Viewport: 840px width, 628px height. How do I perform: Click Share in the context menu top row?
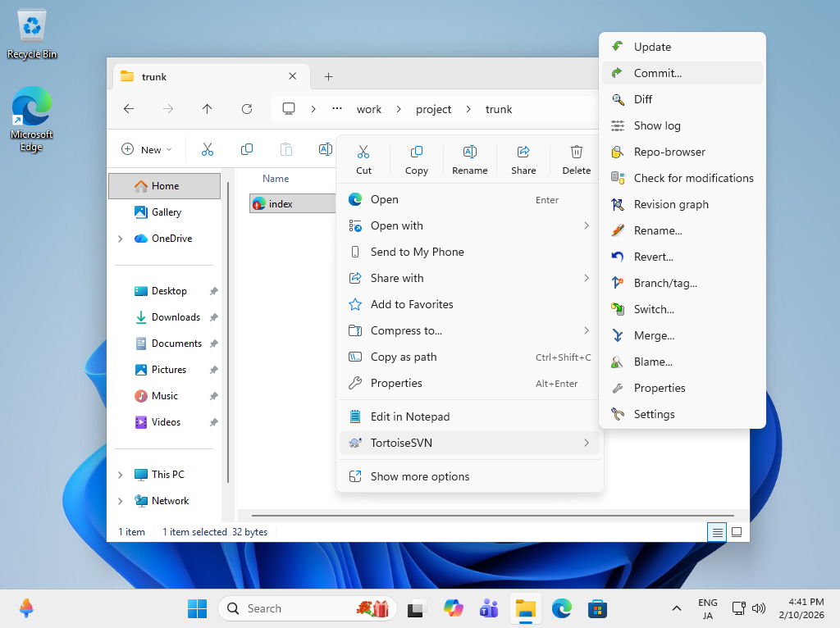523,160
